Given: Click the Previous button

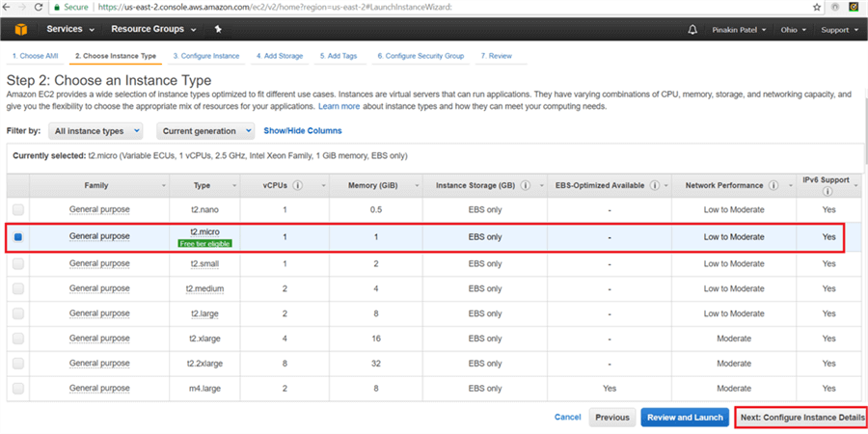Looking at the screenshot, I should (x=612, y=418).
